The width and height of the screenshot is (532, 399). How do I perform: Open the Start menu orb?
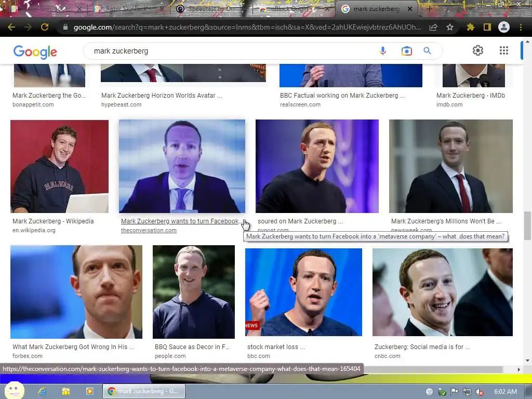(x=14, y=390)
